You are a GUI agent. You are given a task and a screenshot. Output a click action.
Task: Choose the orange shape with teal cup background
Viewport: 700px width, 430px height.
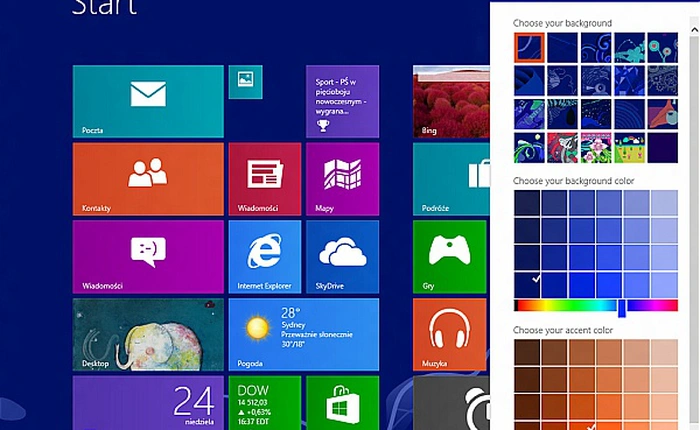(662, 114)
